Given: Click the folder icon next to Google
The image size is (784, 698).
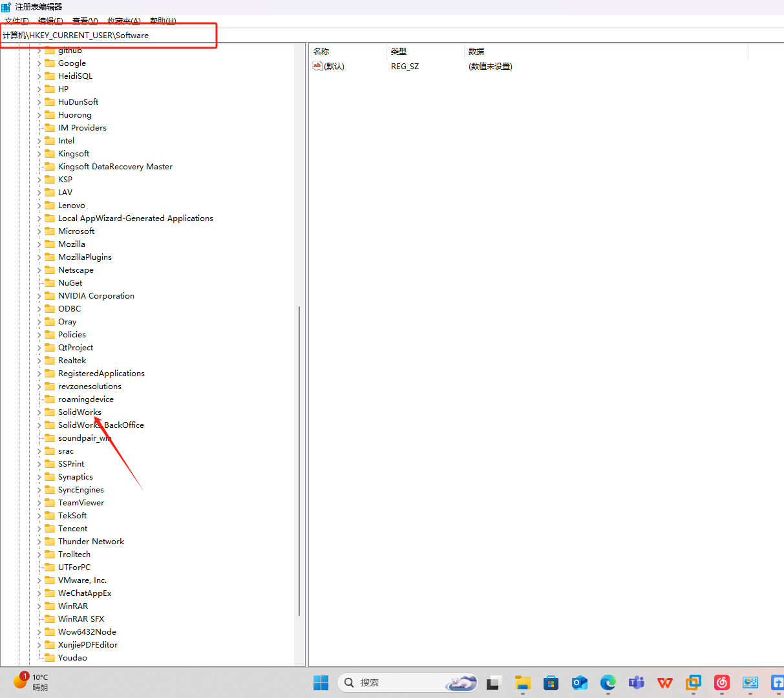Looking at the screenshot, I should 50,63.
